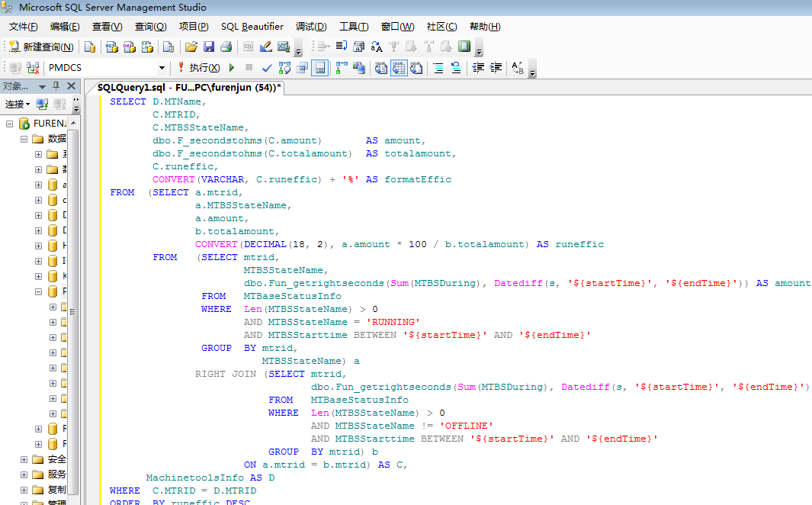Open the 窗口(W) menu
Screen dimensions: 812x505
click(398, 27)
